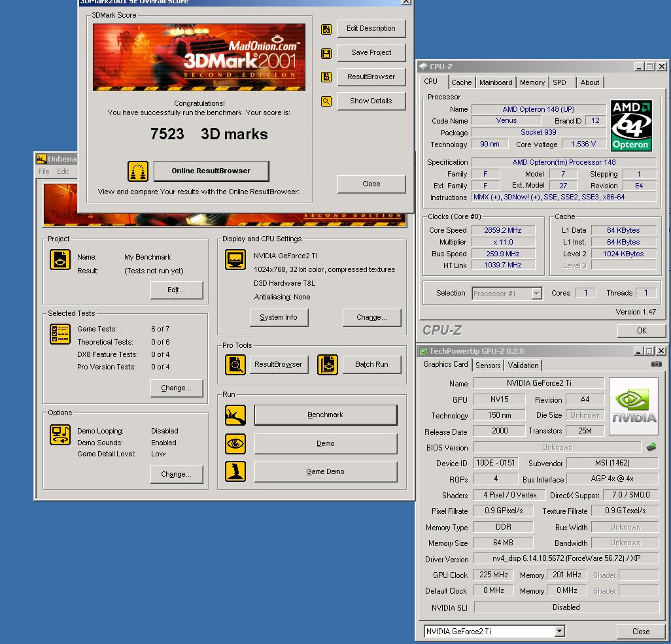Start the Benchmark button
Viewport: 671px width, 644px height.
pyautogui.click(x=325, y=415)
